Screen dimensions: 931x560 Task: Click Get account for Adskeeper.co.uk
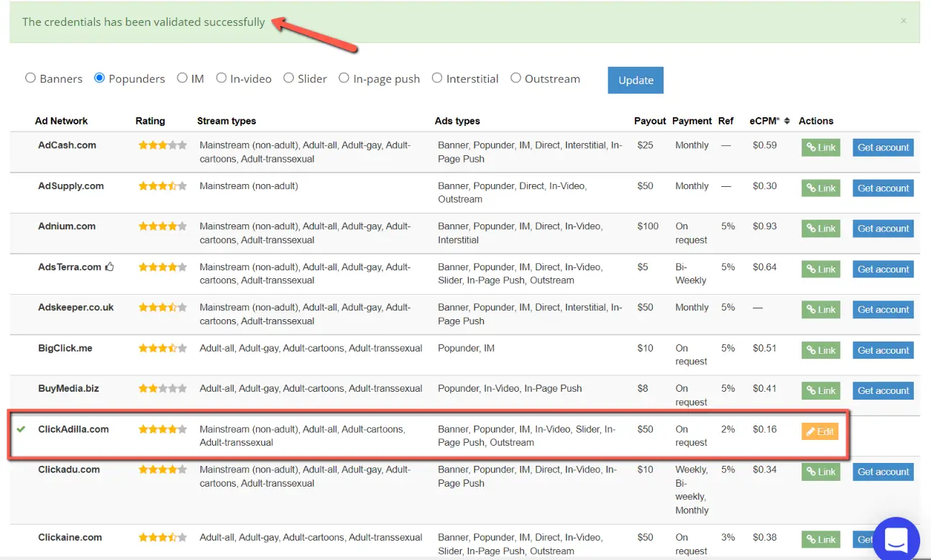(883, 310)
